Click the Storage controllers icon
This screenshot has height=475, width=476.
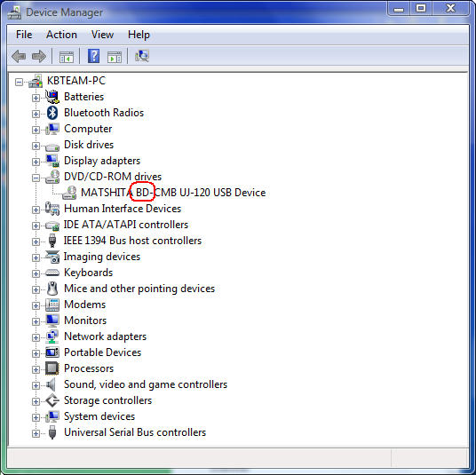pos(52,400)
